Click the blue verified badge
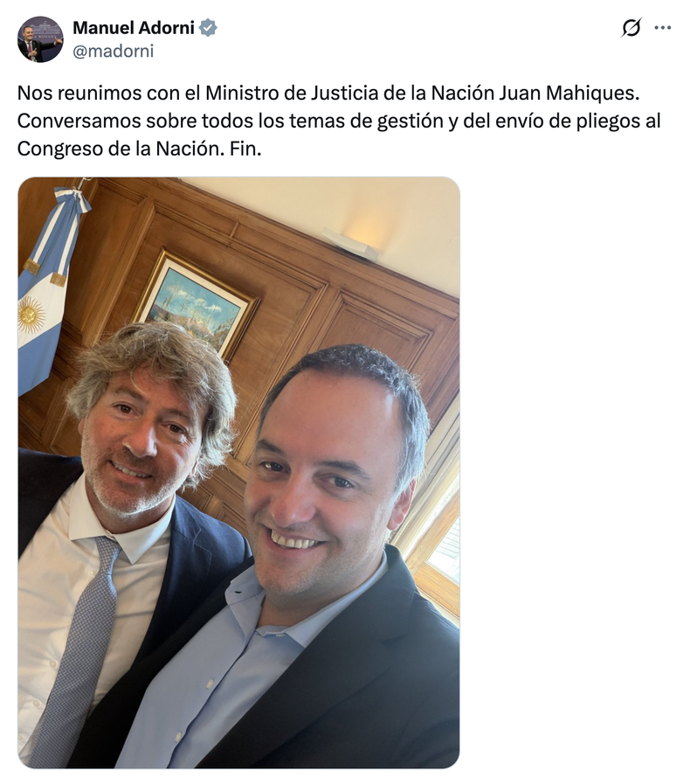 [x=208, y=28]
